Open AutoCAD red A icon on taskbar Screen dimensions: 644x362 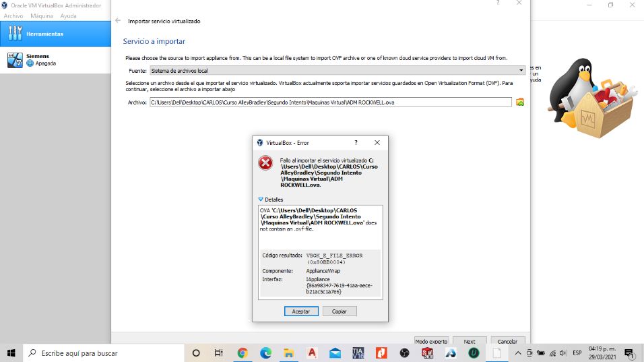click(312, 353)
